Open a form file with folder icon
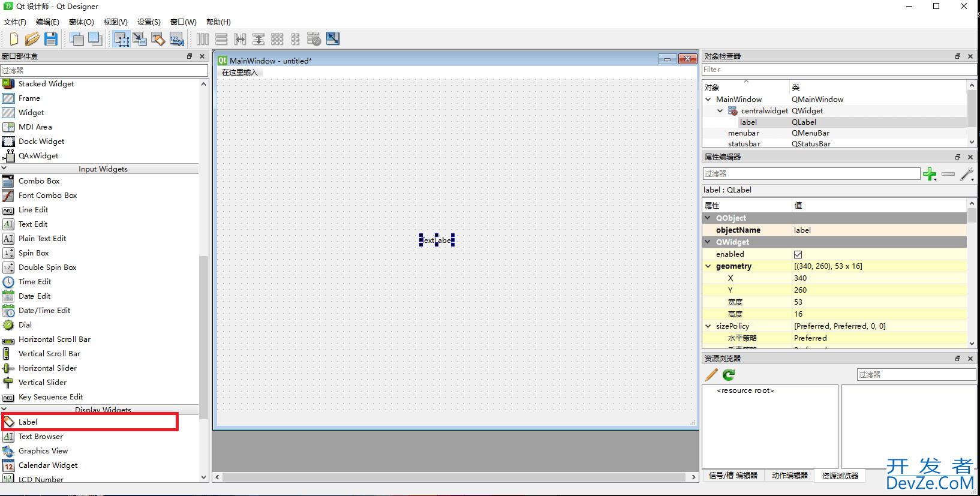The width and height of the screenshot is (980, 496). pos(32,39)
